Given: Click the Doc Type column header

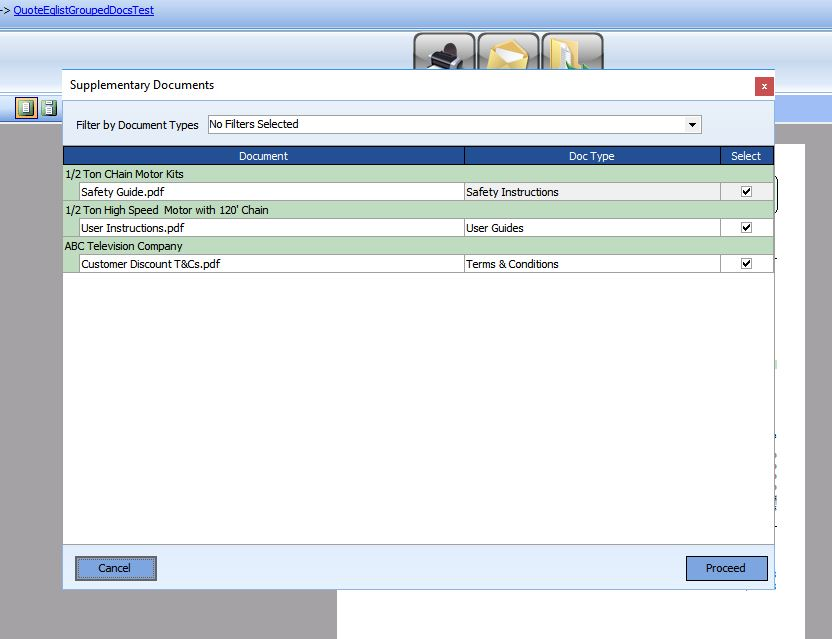Looking at the screenshot, I should pos(592,155).
